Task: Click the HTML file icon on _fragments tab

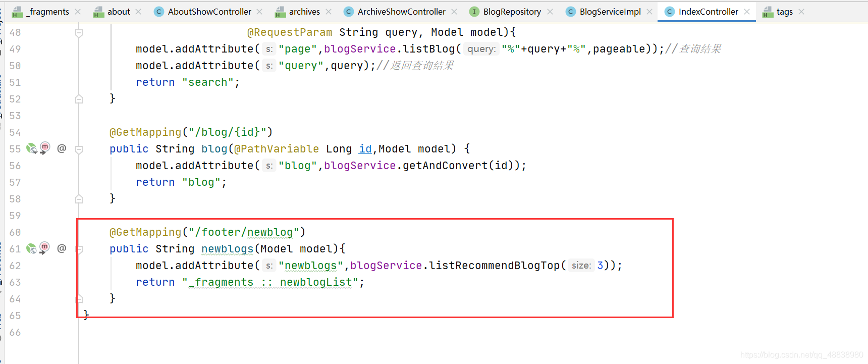Action: tap(17, 12)
